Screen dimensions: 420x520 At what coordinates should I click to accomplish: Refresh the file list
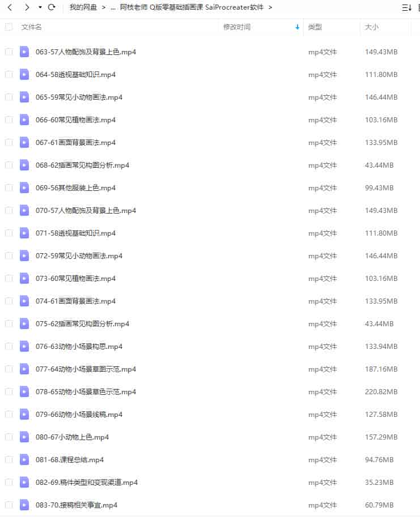click(52, 7)
